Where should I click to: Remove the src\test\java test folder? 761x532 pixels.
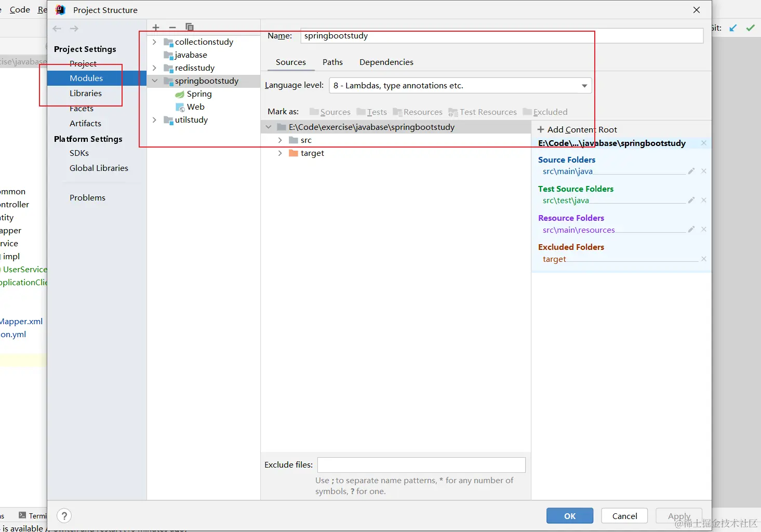click(704, 200)
